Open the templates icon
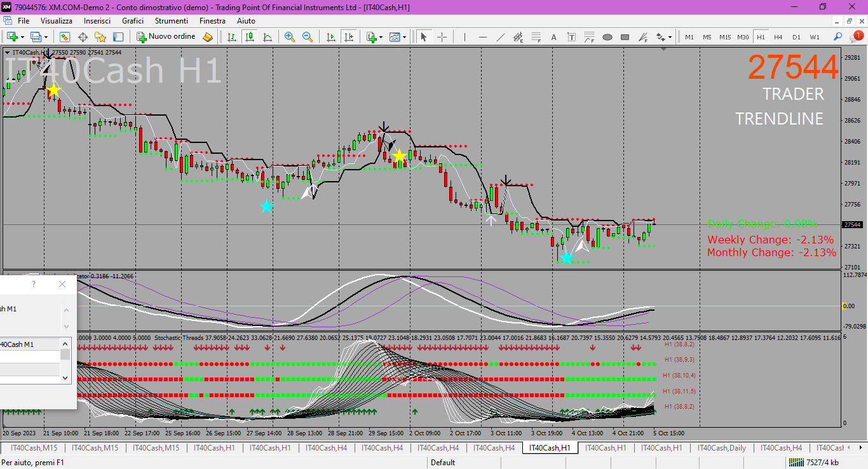This screenshot has width=868, height=469. click(x=395, y=37)
